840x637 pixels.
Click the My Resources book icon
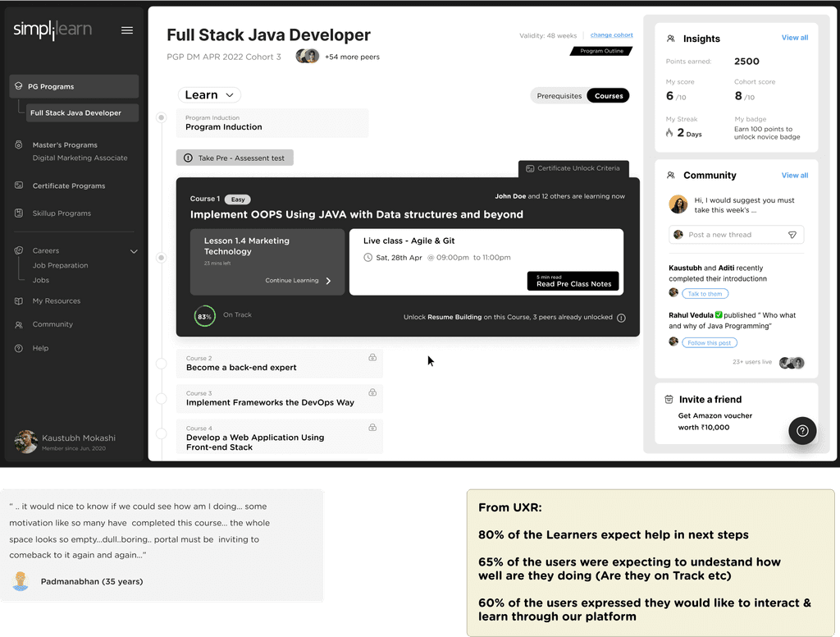pos(19,300)
